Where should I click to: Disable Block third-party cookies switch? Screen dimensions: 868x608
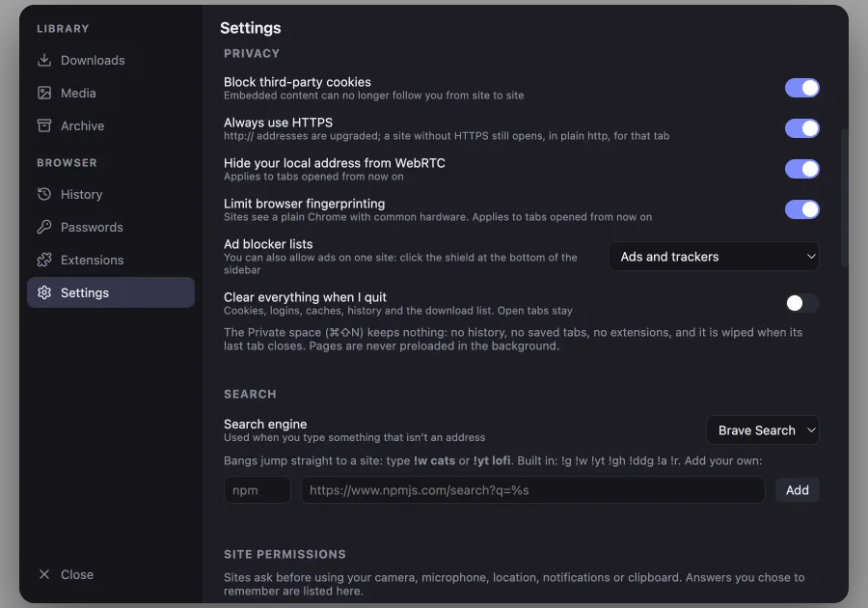801,88
